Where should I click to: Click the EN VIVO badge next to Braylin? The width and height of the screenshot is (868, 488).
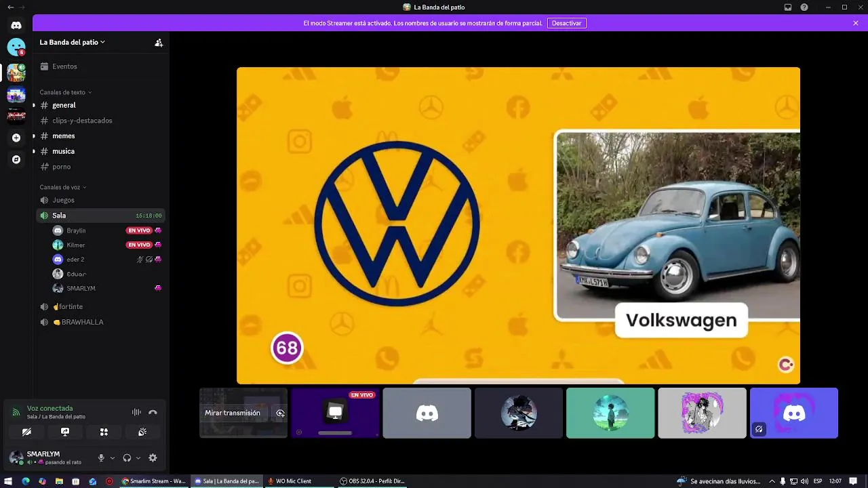pyautogui.click(x=139, y=230)
